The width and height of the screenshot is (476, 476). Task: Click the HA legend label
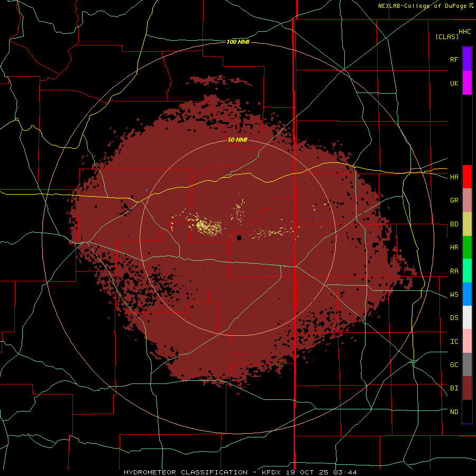click(454, 177)
